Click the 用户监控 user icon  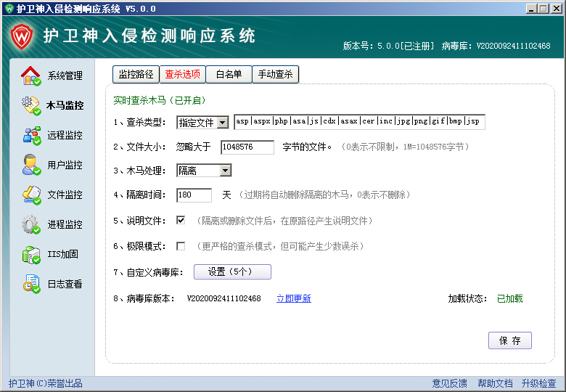click(31, 165)
